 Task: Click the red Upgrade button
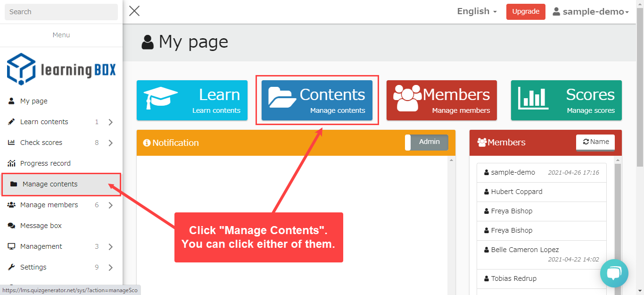tap(526, 12)
